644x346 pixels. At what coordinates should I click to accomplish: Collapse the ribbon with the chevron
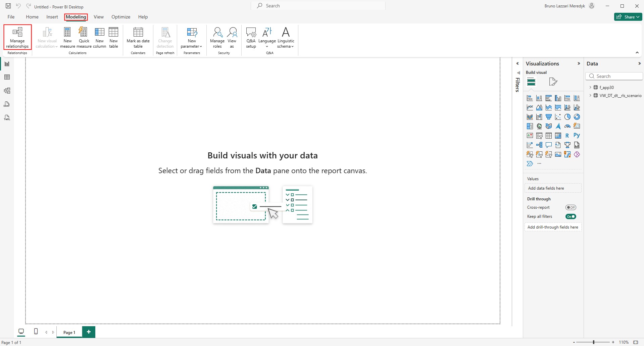pos(637,53)
